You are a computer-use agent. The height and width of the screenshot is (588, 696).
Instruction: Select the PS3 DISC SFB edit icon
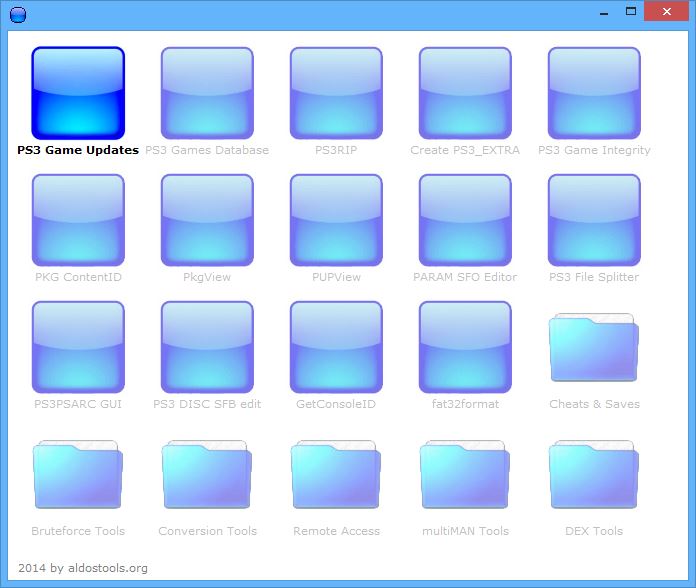point(207,347)
